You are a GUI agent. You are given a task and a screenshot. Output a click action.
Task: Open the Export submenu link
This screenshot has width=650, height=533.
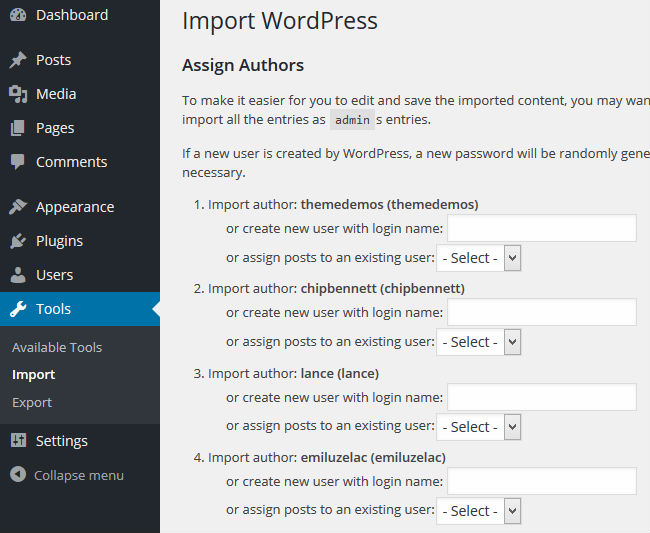(32, 402)
